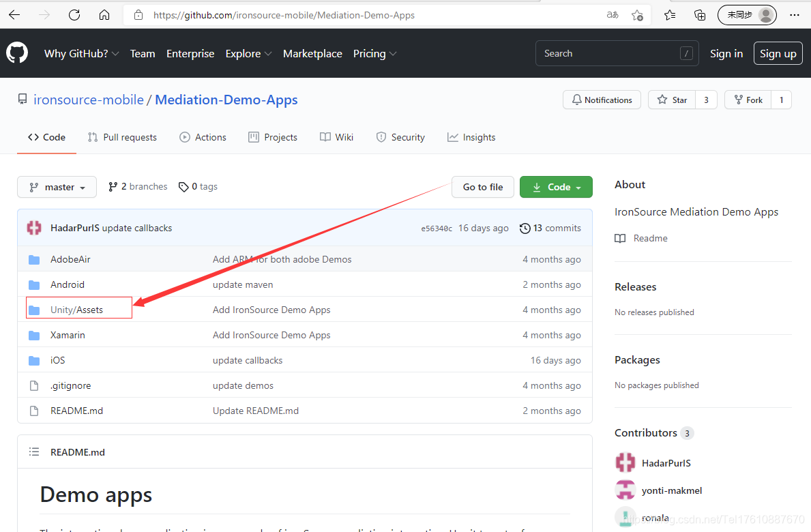811x532 pixels.
Task: Open the favorites list icon
Action: coord(670,15)
